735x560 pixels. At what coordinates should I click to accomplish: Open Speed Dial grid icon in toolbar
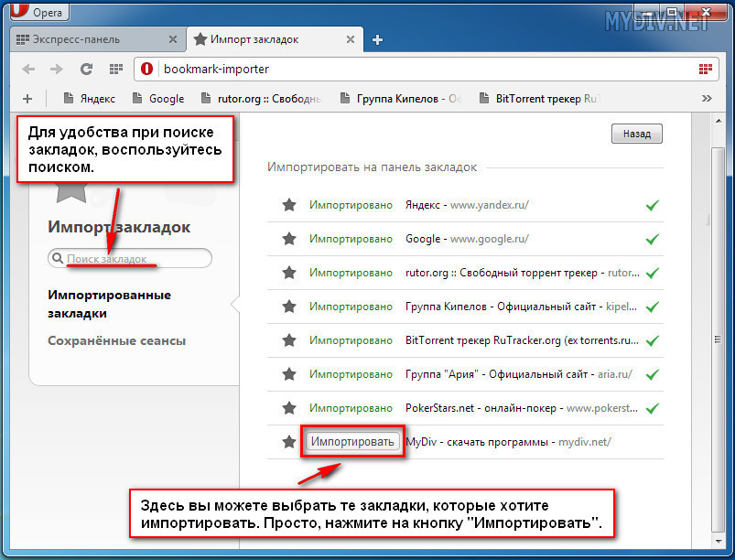[x=115, y=70]
